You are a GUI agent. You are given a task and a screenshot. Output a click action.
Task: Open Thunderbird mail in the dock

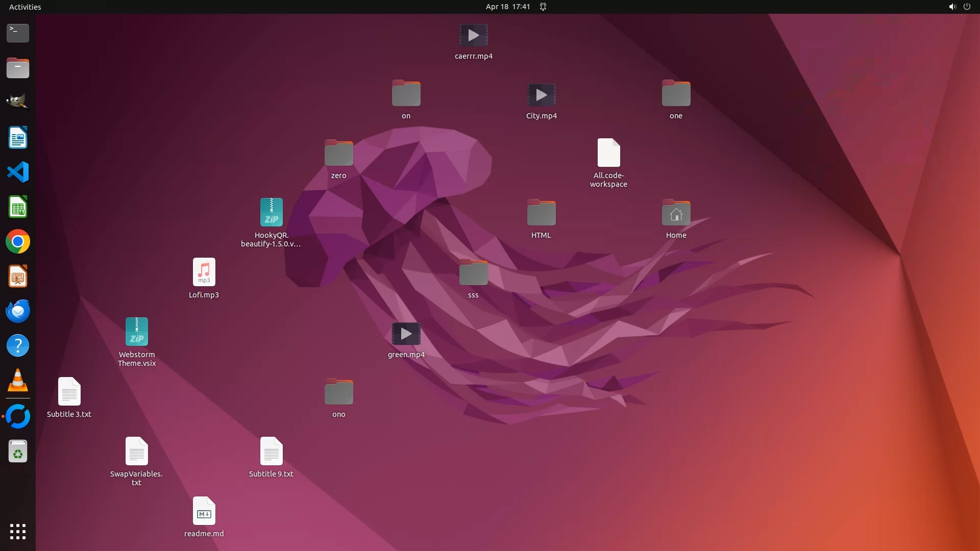tap(18, 311)
